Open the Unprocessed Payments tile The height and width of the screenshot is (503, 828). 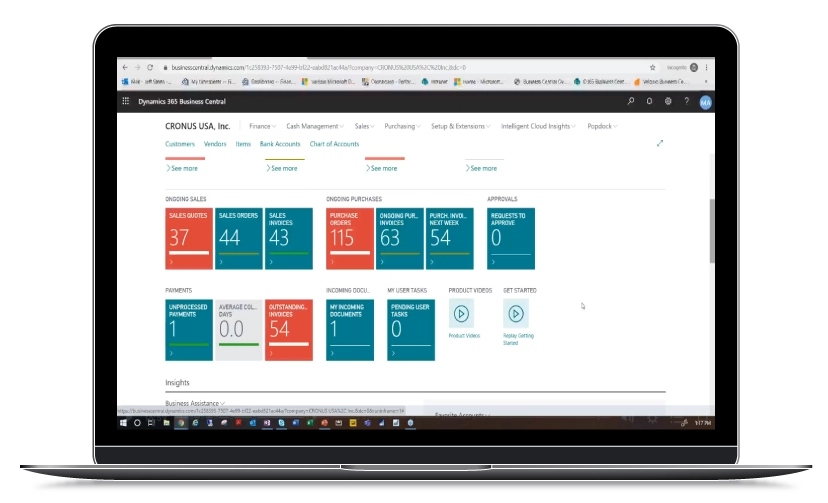tap(189, 330)
